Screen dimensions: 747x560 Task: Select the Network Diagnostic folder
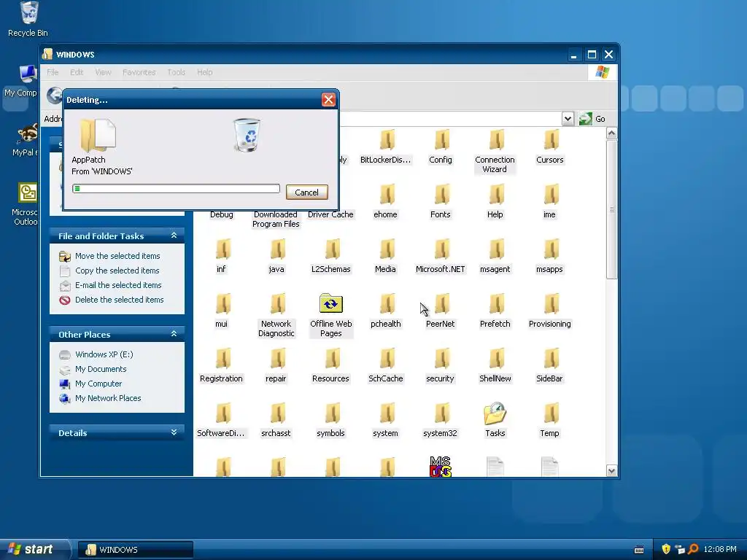(x=276, y=315)
